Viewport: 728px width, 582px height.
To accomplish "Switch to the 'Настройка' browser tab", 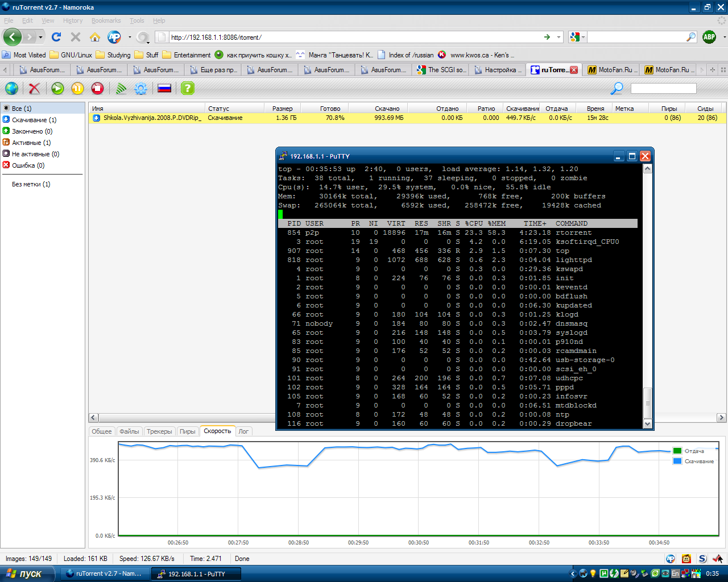I will [498, 70].
